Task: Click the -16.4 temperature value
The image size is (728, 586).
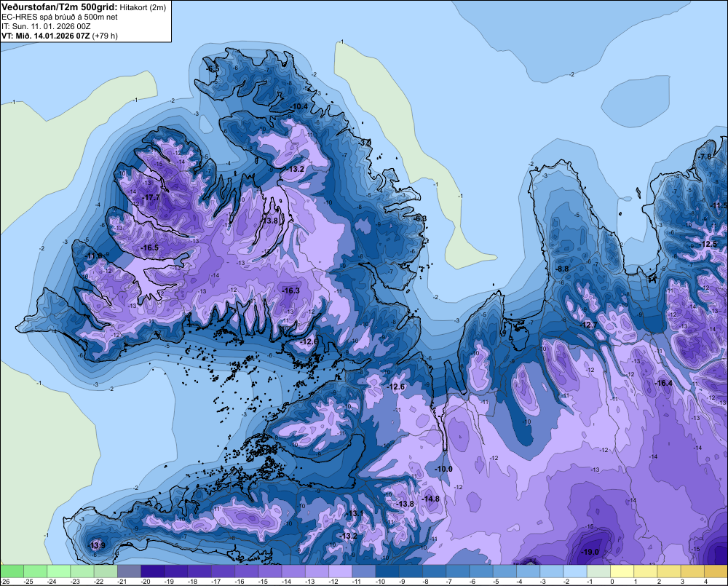Action: coord(664,383)
